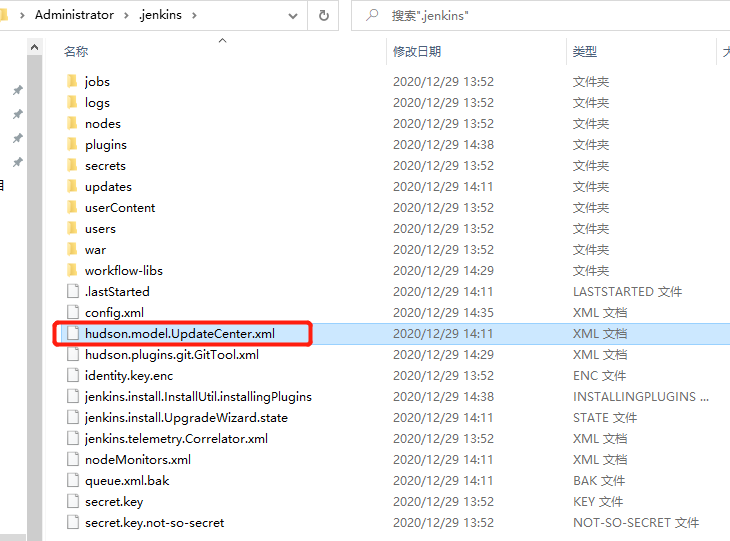This screenshot has width=730, height=541.
Task: Sort files by the 类型 column
Action: point(585,51)
